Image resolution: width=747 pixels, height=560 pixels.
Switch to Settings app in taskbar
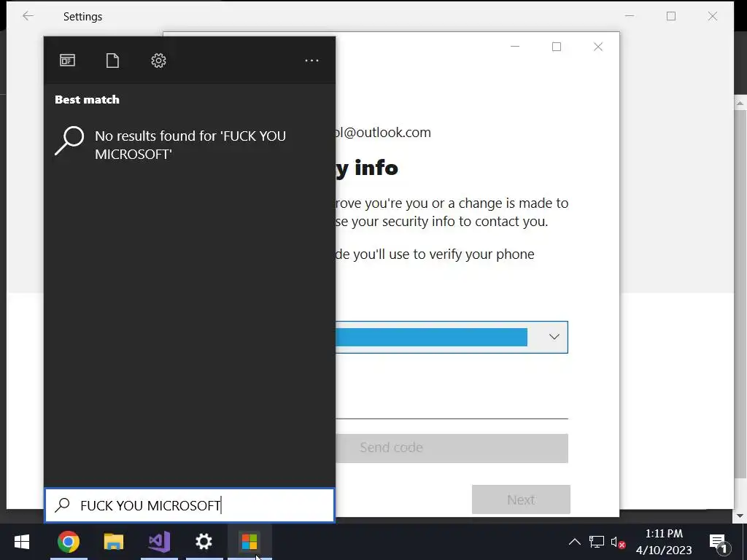(x=204, y=542)
